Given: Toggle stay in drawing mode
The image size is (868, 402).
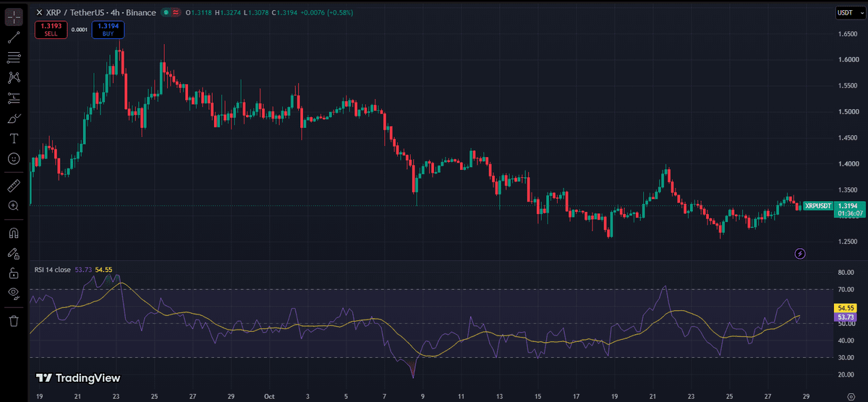Looking at the screenshot, I should coord(14,254).
